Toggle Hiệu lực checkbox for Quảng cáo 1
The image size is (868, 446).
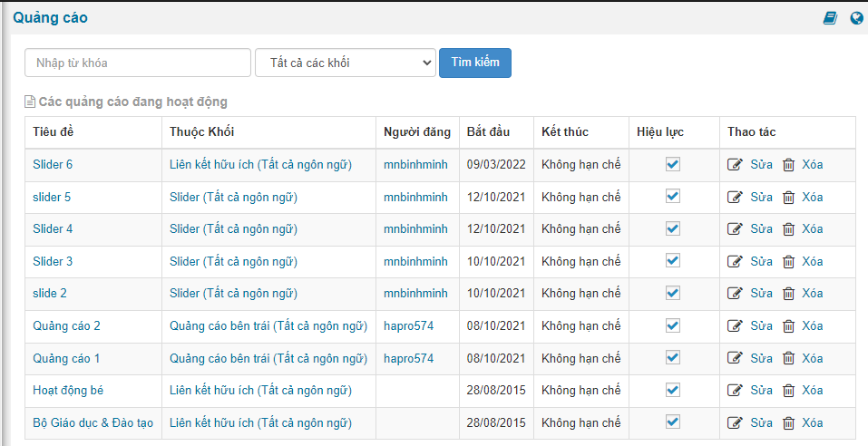click(673, 357)
